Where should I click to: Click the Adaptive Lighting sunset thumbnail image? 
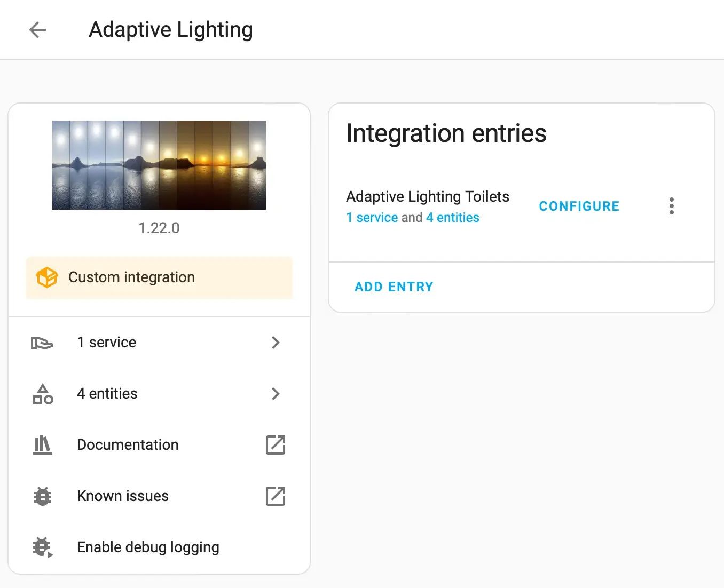[x=159, y=165]
